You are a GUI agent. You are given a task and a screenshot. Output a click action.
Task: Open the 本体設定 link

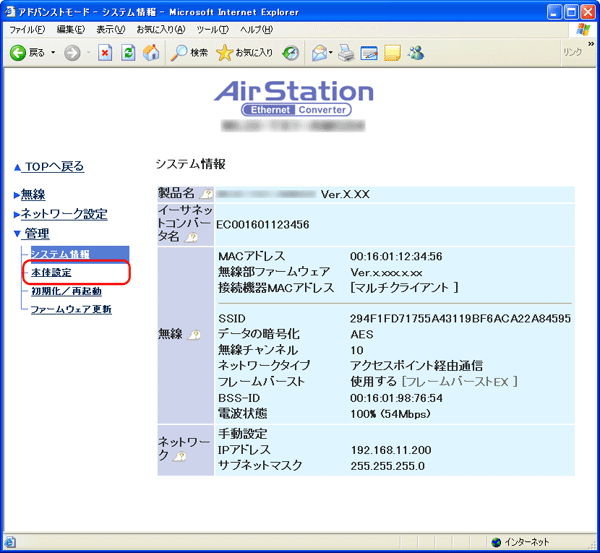point(51,272)
